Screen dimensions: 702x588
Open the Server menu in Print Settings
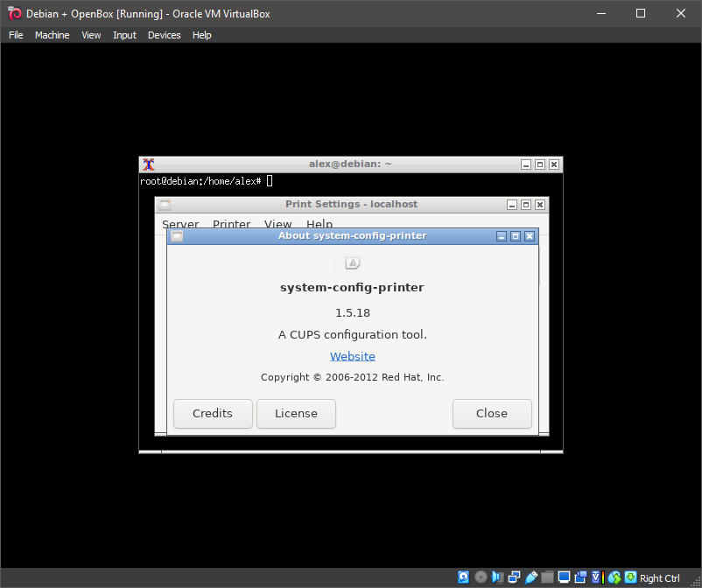click(179, 224)
